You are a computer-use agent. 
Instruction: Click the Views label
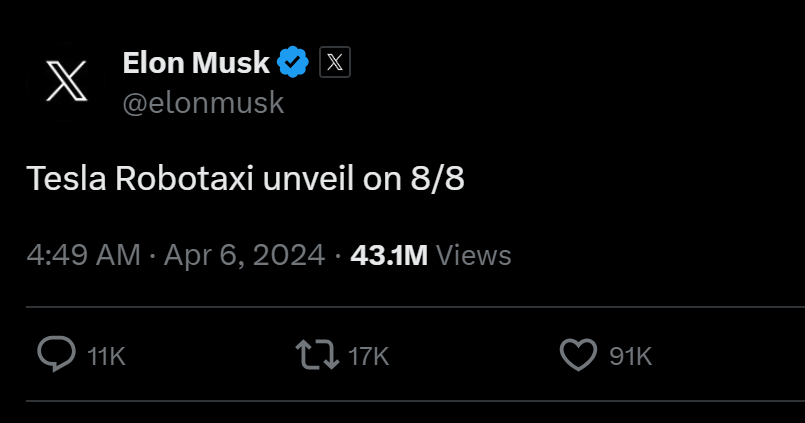coord(474,255)
